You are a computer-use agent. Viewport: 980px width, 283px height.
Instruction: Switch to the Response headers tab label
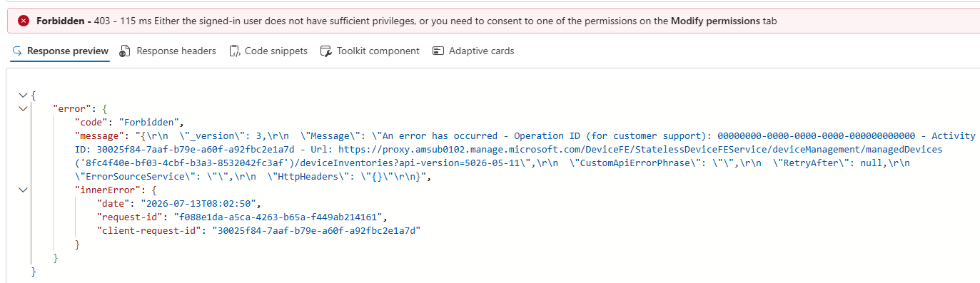(176, 51)
